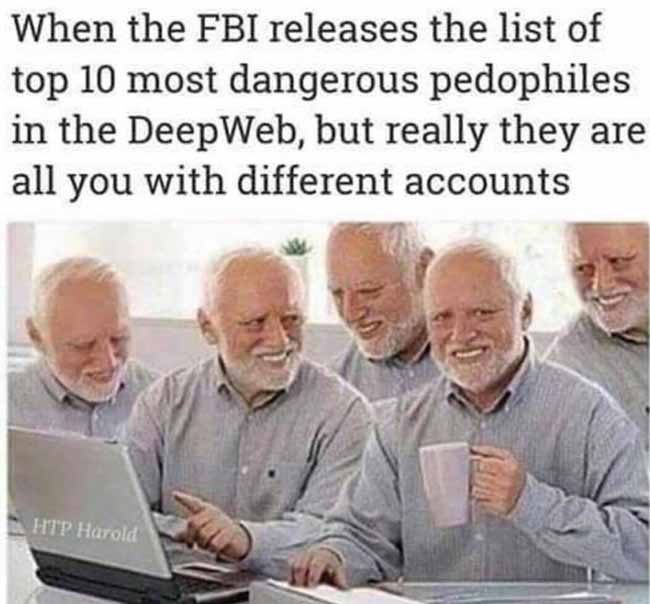Screen dimensions: 650x604
Task: Click the word "dangerous" in the caption
Action: pyautogui.click(x=323, y=81)
